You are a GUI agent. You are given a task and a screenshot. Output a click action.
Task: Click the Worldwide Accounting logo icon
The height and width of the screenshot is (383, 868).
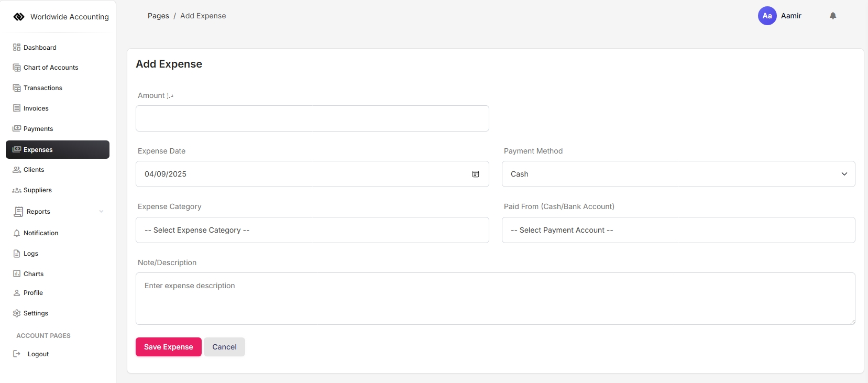pos(19,17)
